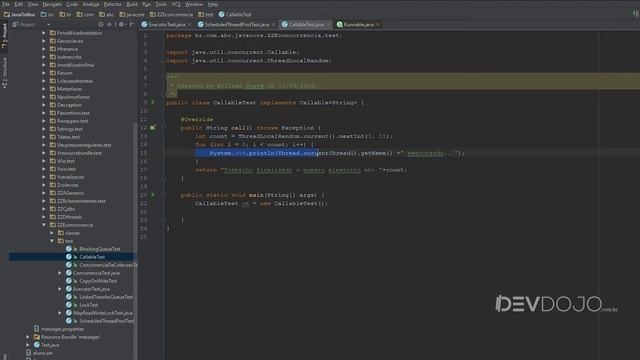
Task: Toggle the Project tool window side tab
Action: coord(4,36)
